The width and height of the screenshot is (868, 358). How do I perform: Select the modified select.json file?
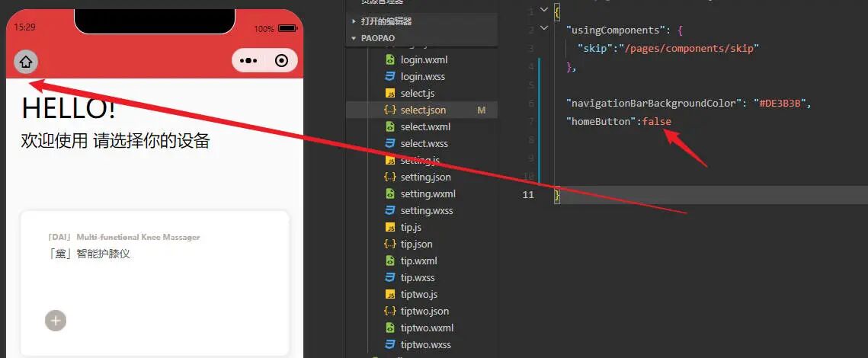point(422,110)
